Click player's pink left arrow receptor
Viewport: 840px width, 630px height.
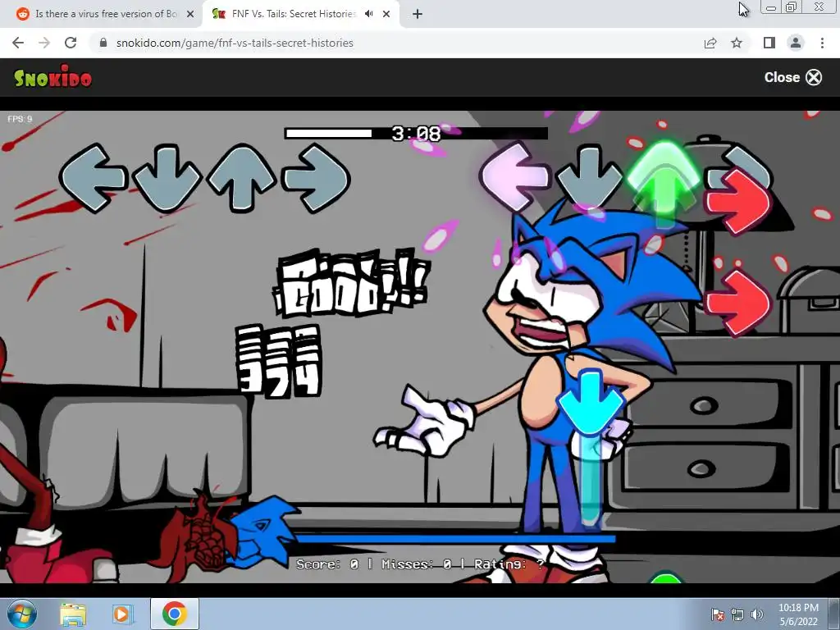(x=514, y=176)
